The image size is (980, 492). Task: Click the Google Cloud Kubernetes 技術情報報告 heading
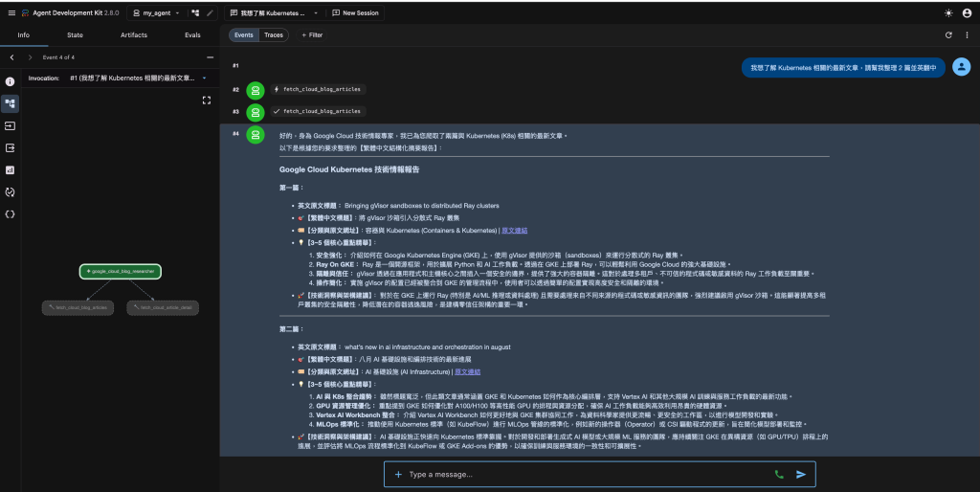click(349, 169)
